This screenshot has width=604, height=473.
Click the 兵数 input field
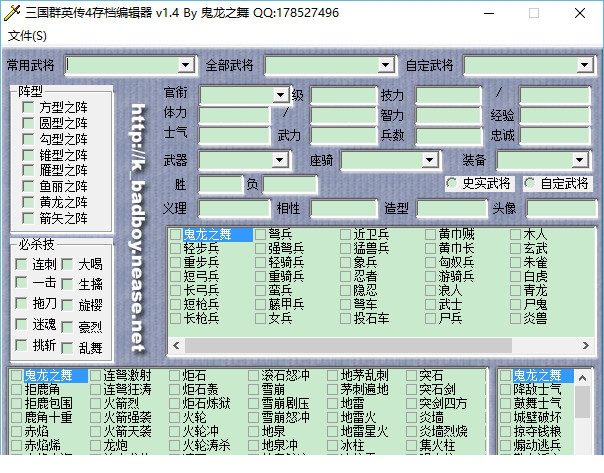[448, 135]
